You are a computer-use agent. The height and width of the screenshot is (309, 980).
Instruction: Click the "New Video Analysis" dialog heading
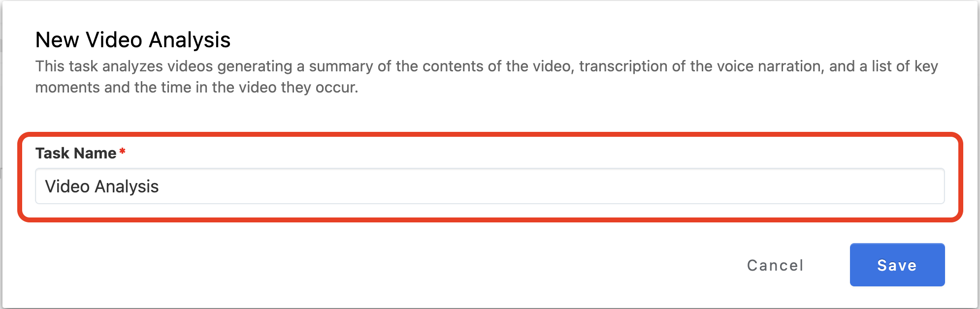tap(133, 40)
